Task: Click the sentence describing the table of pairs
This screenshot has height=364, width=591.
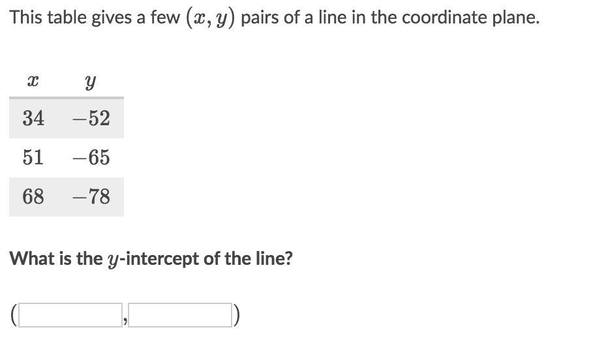Action: [275, 18]
